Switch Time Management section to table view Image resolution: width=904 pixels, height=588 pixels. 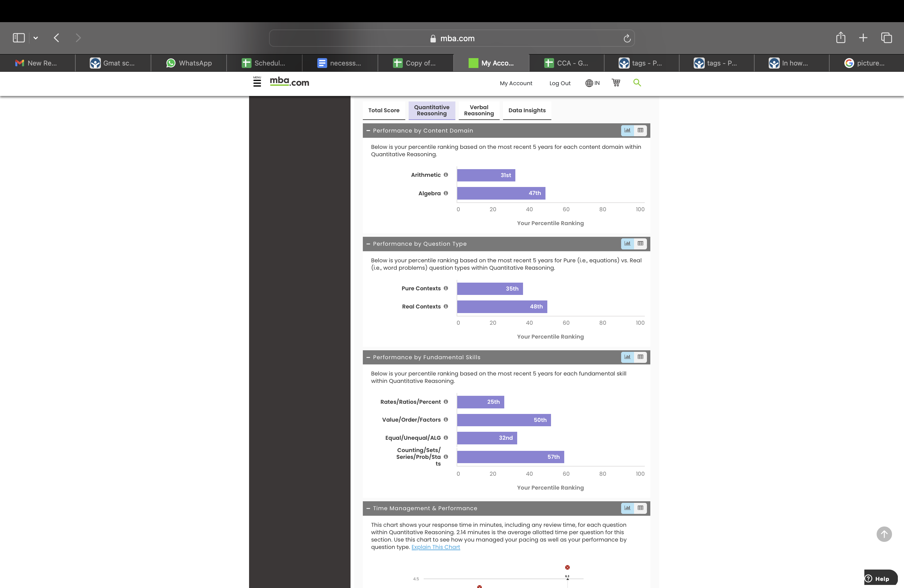[641, 508]
